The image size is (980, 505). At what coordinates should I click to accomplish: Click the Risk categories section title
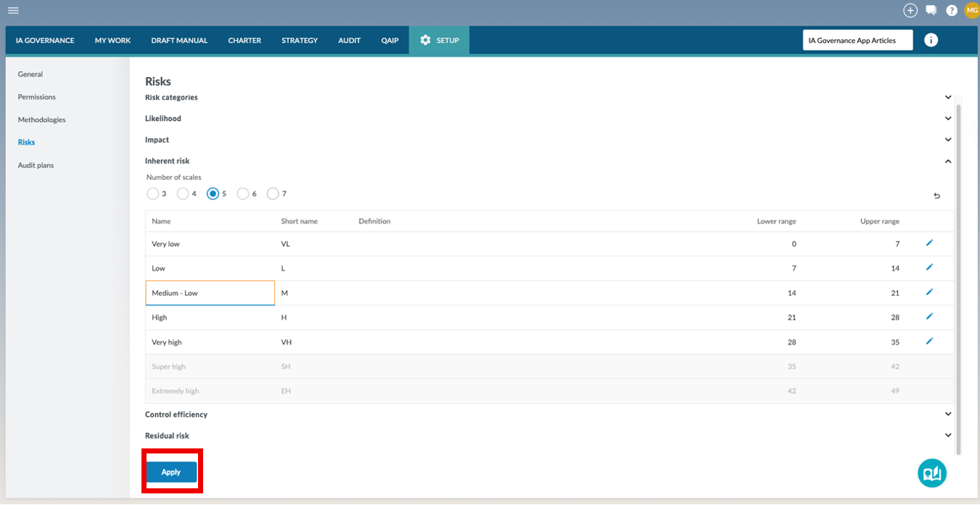coord(171,97)
